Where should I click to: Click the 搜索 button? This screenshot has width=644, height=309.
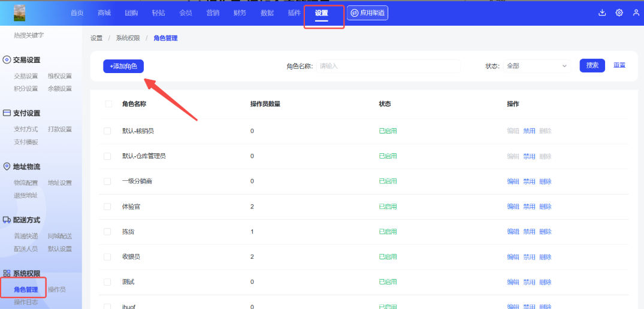tap(592, 66)
